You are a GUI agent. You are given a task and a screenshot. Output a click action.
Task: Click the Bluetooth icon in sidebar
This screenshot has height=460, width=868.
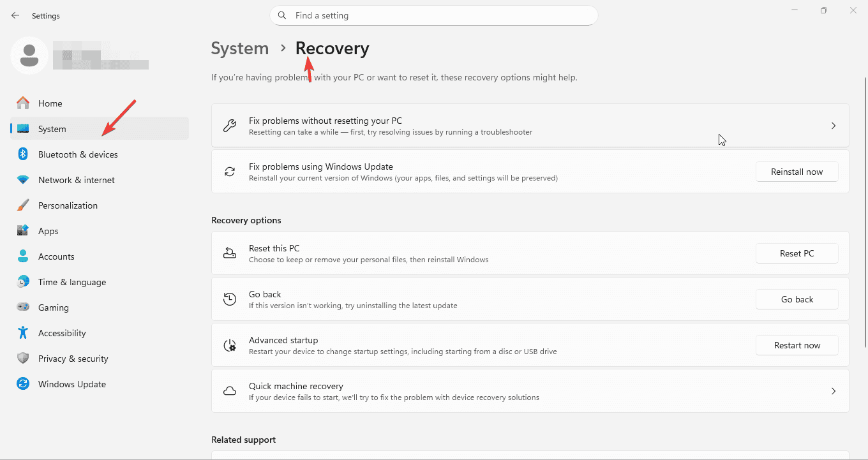pos(23,154)
